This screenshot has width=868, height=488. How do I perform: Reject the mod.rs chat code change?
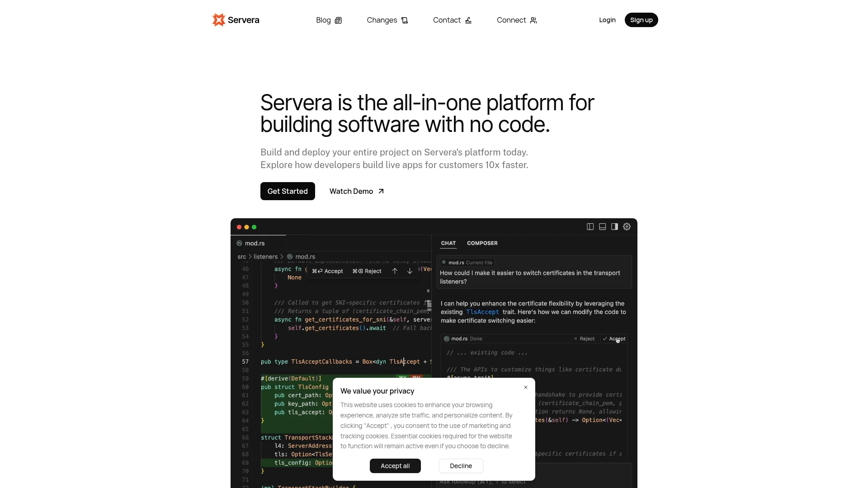(x=584, y=339)
